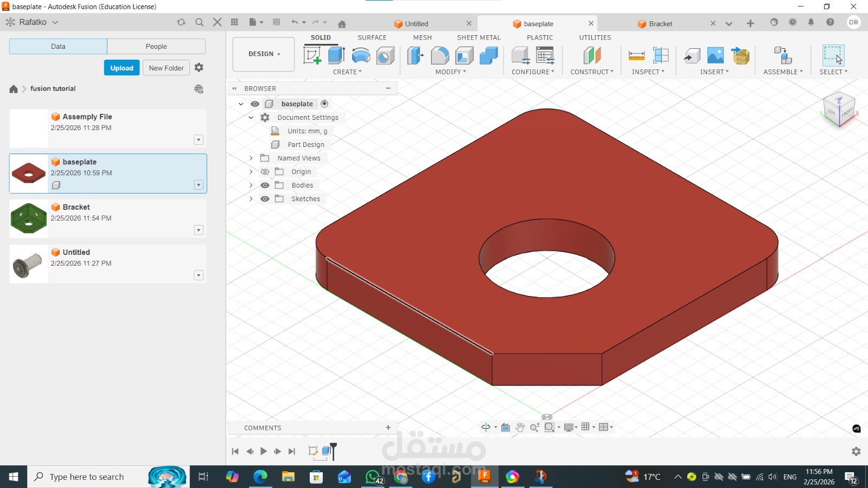Toggle the baseplate component eye icon
This screenshot has width=868, height=488.
[254, 104]
